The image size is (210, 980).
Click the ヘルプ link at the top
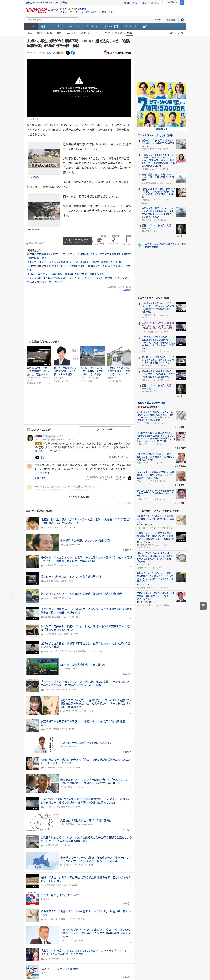click(143, 3)
